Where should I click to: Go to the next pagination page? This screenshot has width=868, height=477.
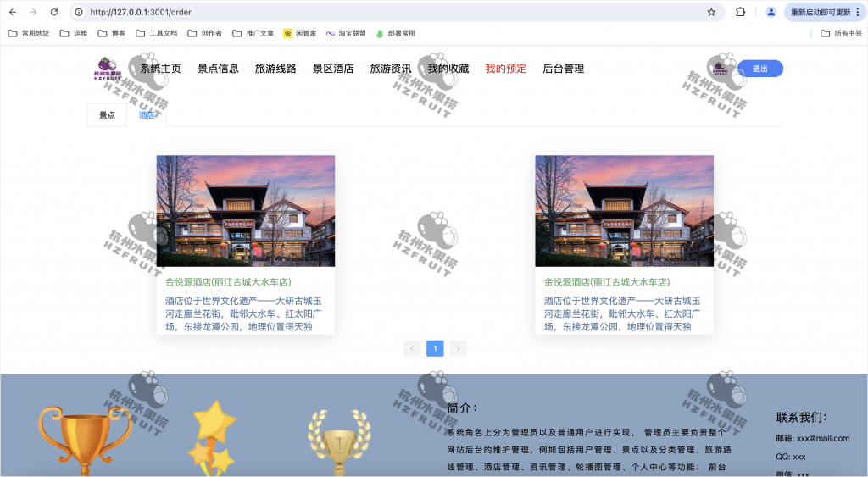(x=458, y=348)
